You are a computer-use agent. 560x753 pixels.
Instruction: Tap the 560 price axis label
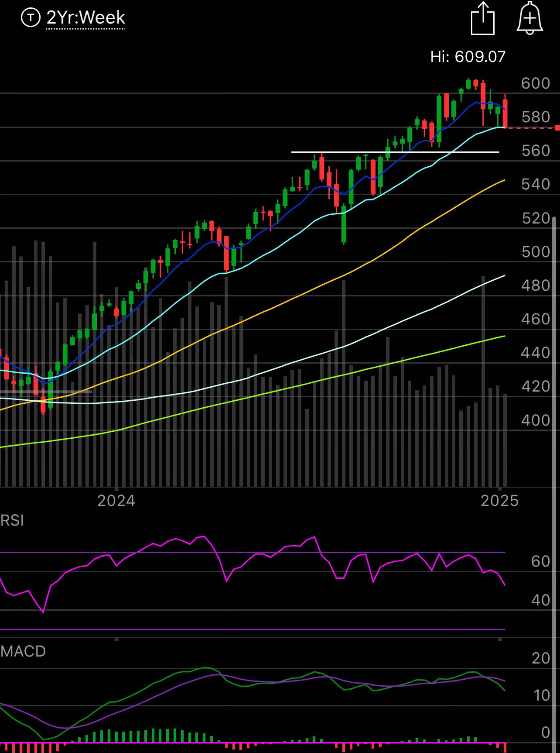(x=536, y=151)
